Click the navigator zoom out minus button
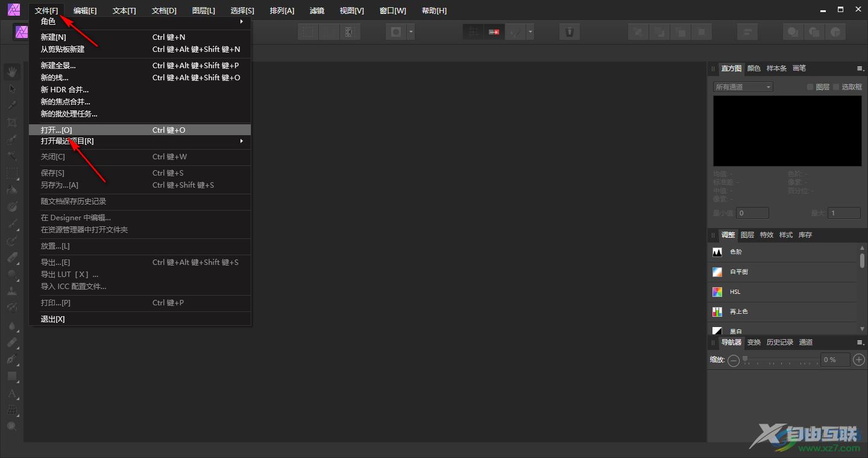This screenshot has width=868, height=458. point(733,360)
